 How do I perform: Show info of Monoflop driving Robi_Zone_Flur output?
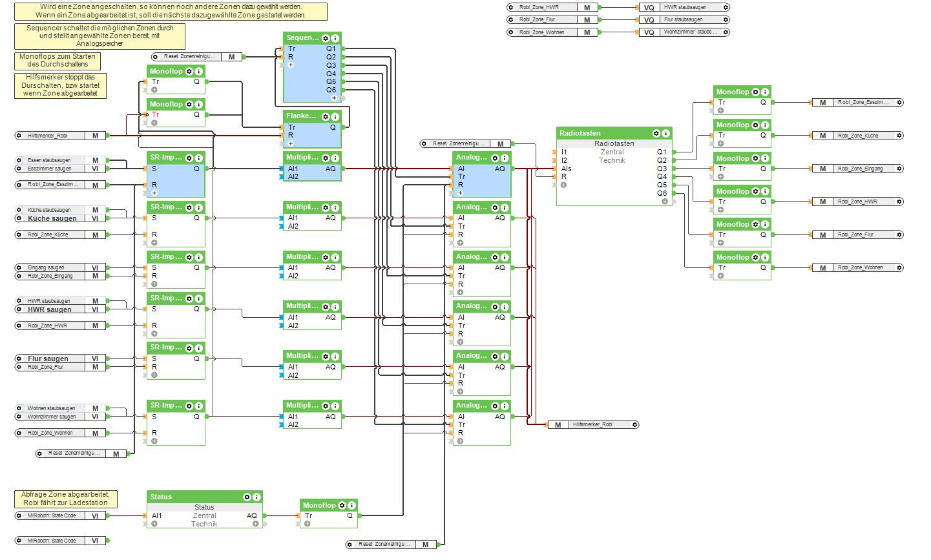click(764, 224)
